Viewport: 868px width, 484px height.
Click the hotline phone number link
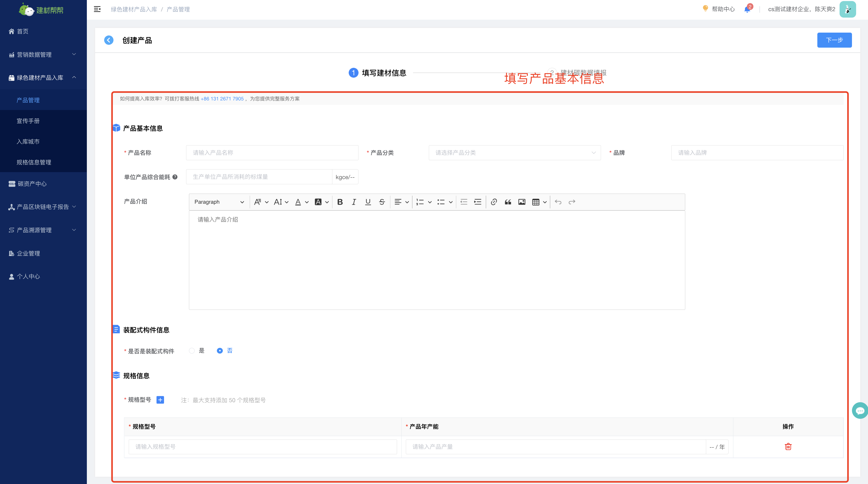coord(222,99)
